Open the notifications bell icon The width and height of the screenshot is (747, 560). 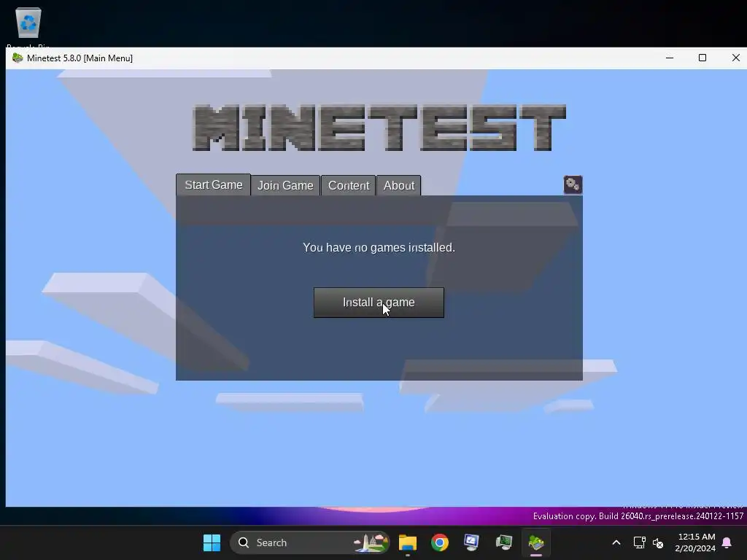727,542
